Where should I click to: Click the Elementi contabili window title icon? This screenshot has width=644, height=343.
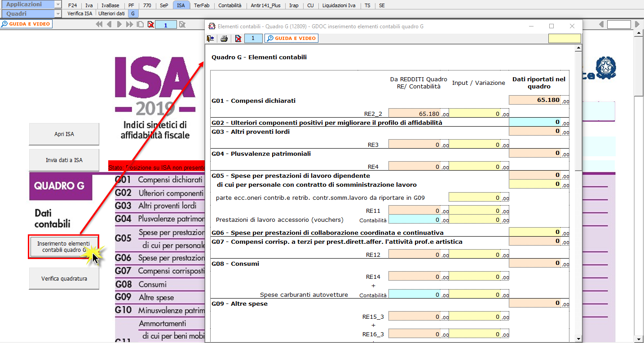(x=212, y=26)
